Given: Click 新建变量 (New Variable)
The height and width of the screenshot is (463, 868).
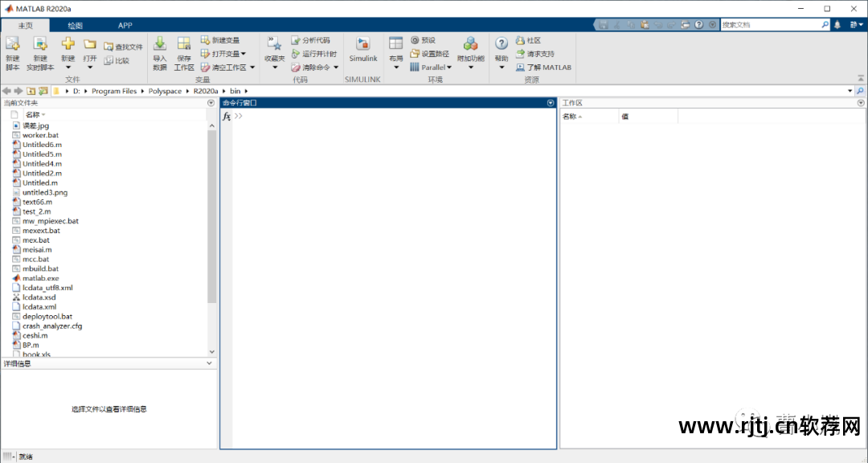Looking at the screenshot, I should (219, 40).
